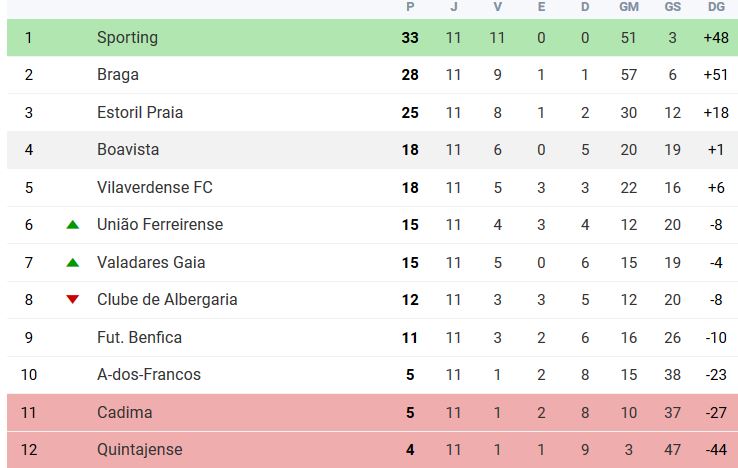738x468 pixels.
Task: Click the green up arrow beside União Ferreirense
Action: (x=72, y=225)
